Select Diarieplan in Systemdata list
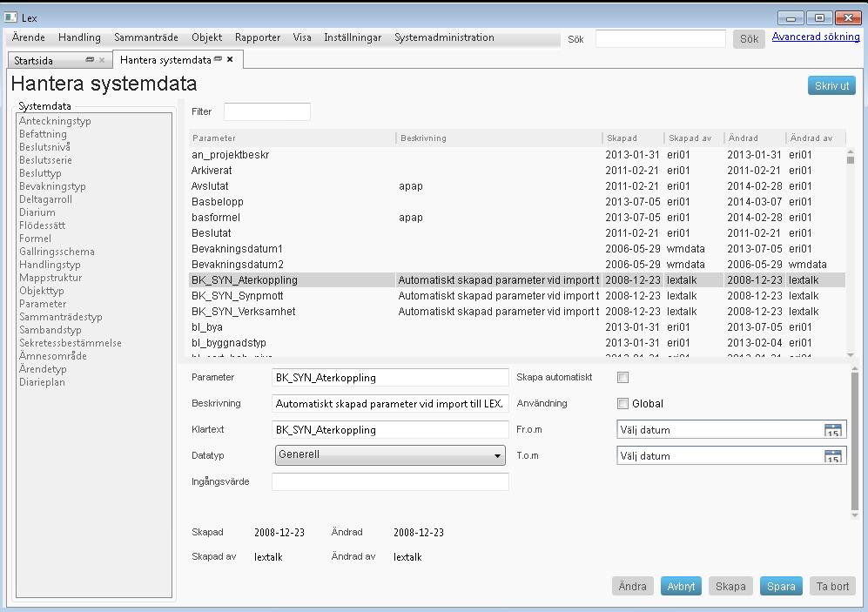This screenshot has height=612, width=868. [42, 382]
